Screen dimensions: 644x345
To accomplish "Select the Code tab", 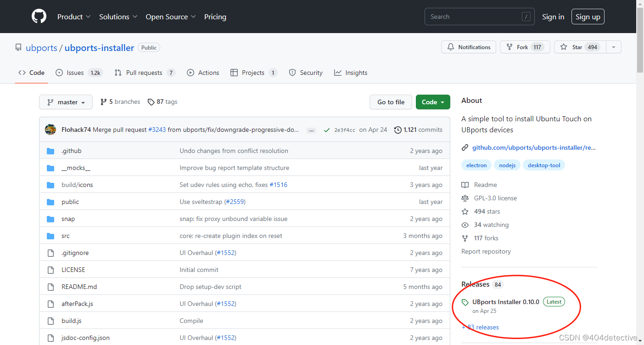I will (31, 73).
